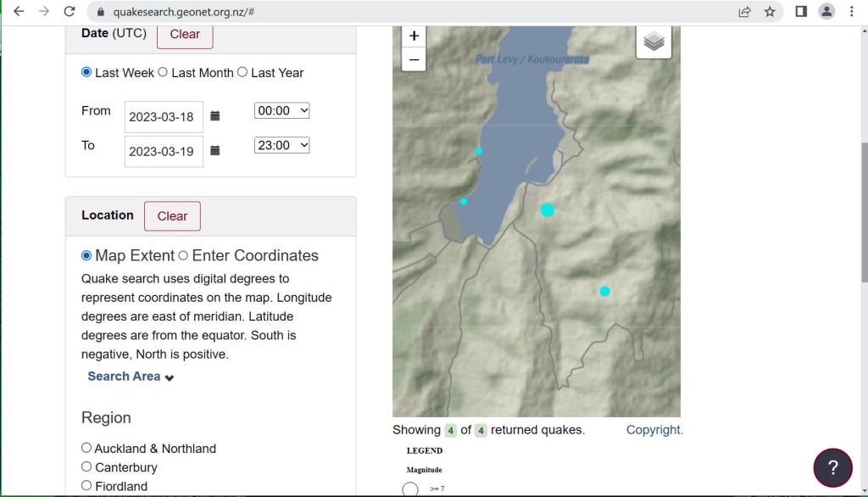This screenshot has width=868, height=497.
Task: Bookmark this page with star icon
Action: tap(770, 12)
